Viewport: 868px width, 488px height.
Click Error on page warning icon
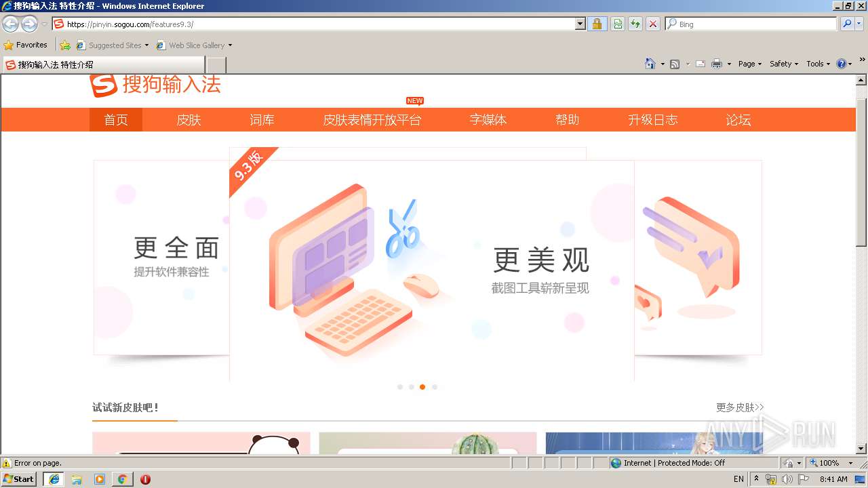coord(7,463)
